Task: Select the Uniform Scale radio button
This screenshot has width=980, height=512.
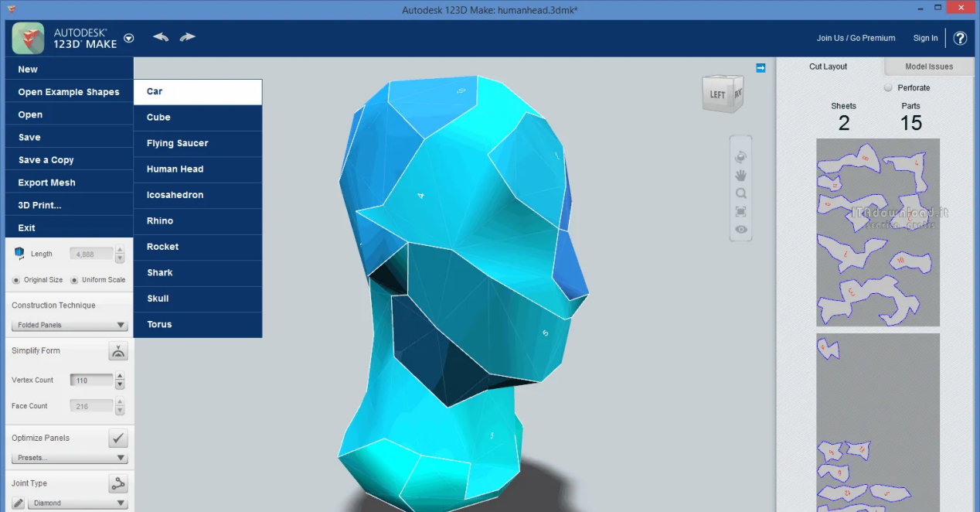Action: (x=75, y=280)
